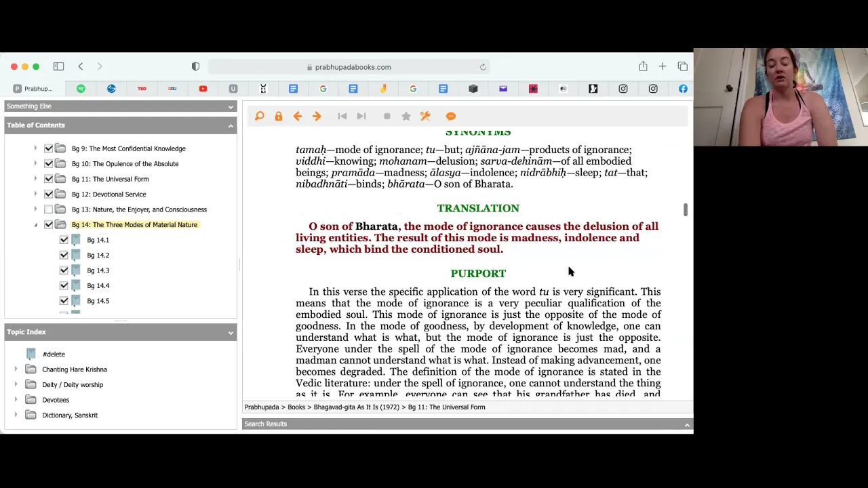Collapse Bg 14 tree node

pyautogui.click(x=35, y=224)
